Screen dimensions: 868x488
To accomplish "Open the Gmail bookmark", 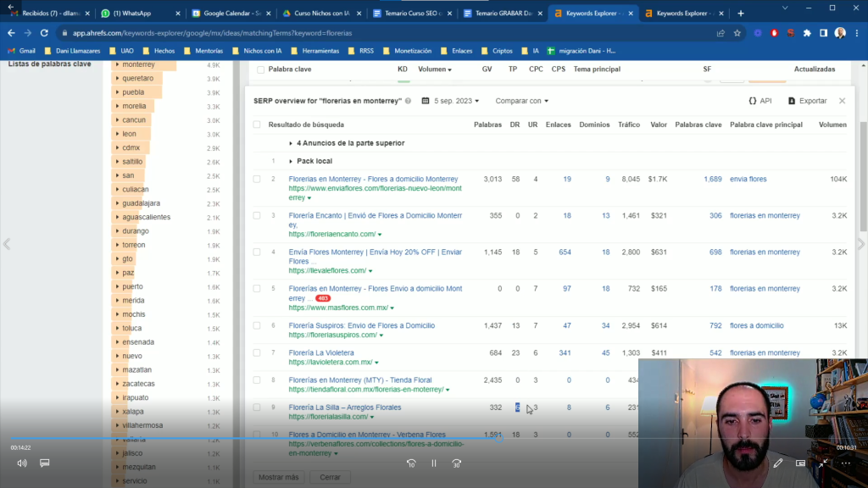I will pos(21,51).
